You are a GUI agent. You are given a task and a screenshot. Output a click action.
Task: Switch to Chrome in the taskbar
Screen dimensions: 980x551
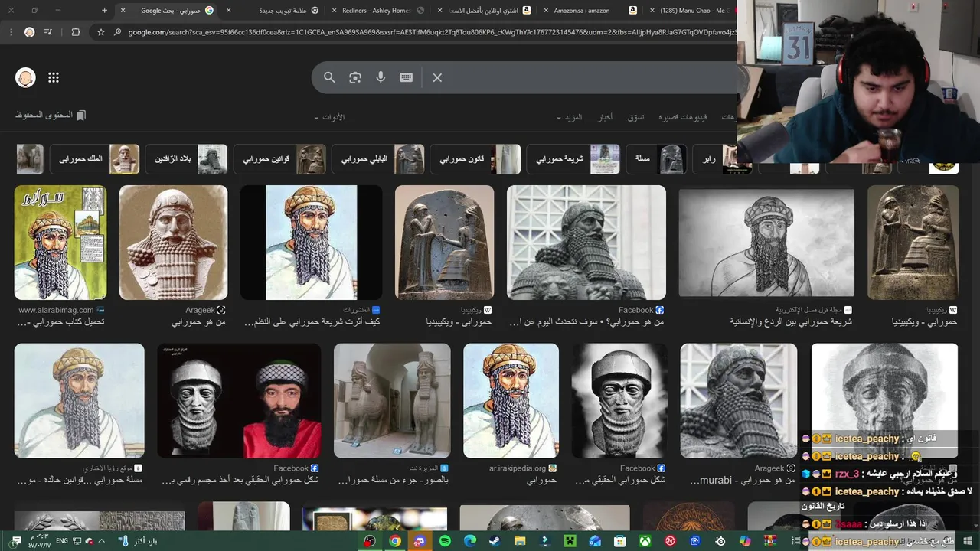click(x=395, y=541)
